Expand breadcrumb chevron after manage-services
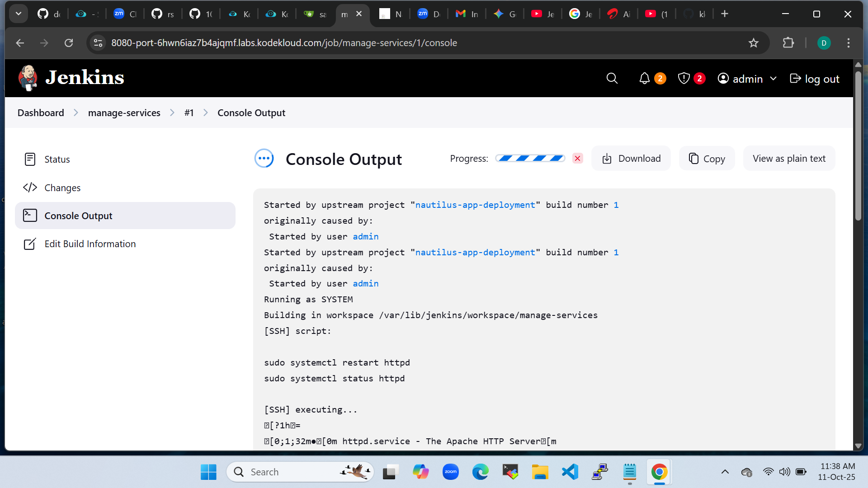The width and height of the screenshot is (868, 488). tap(172, 113)
